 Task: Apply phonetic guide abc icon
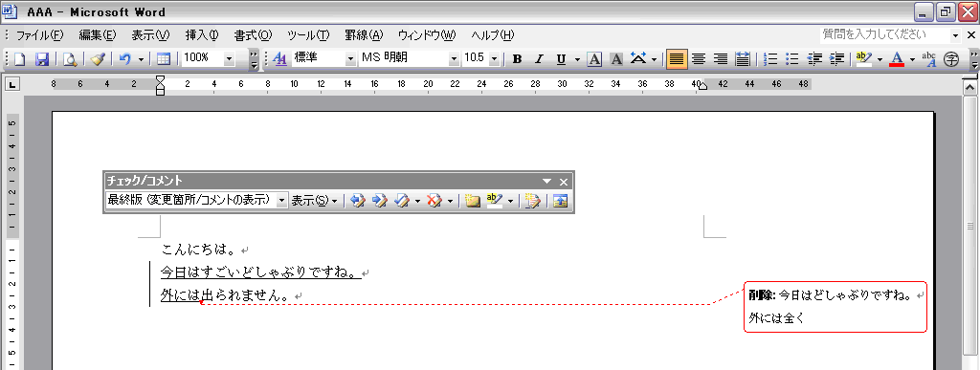click(x=928, y=58)
